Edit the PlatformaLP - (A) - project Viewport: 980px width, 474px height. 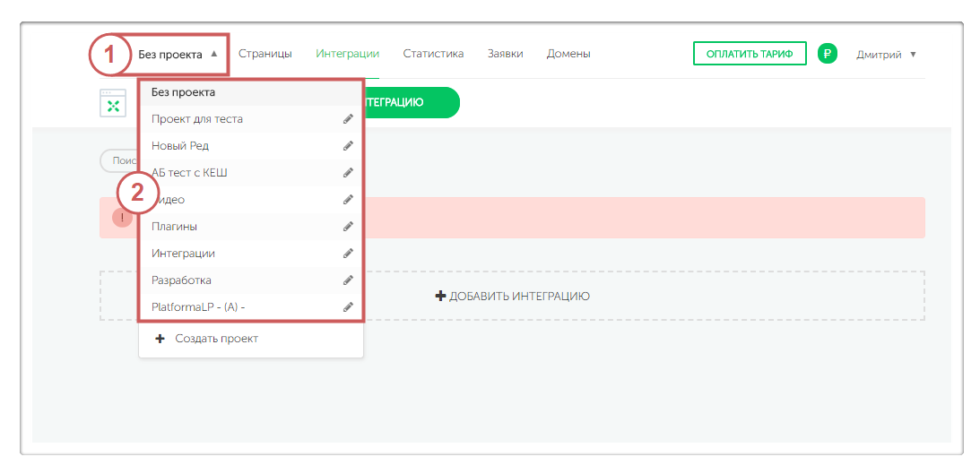[348, 307]
